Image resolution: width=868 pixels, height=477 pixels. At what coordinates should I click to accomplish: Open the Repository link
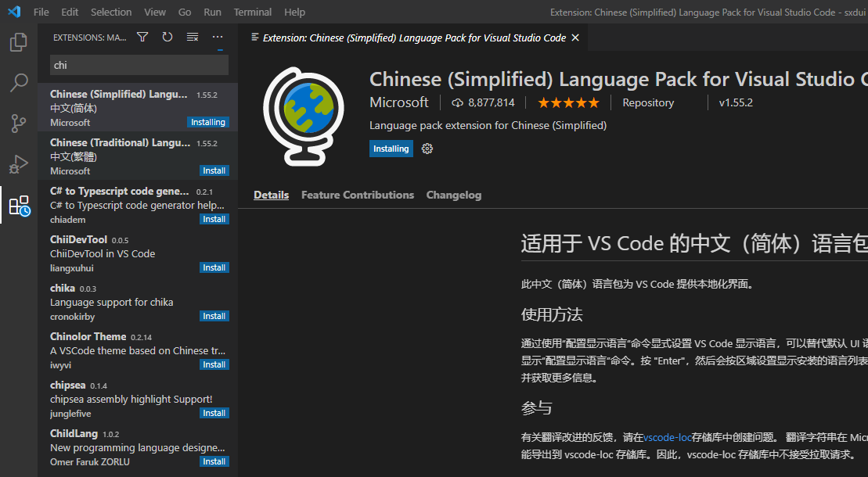tap(648, 102)
